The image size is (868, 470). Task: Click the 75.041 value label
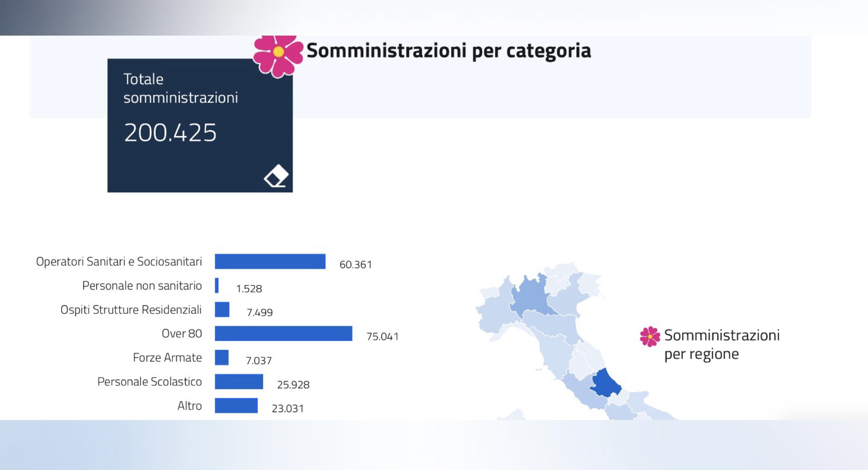383,337
